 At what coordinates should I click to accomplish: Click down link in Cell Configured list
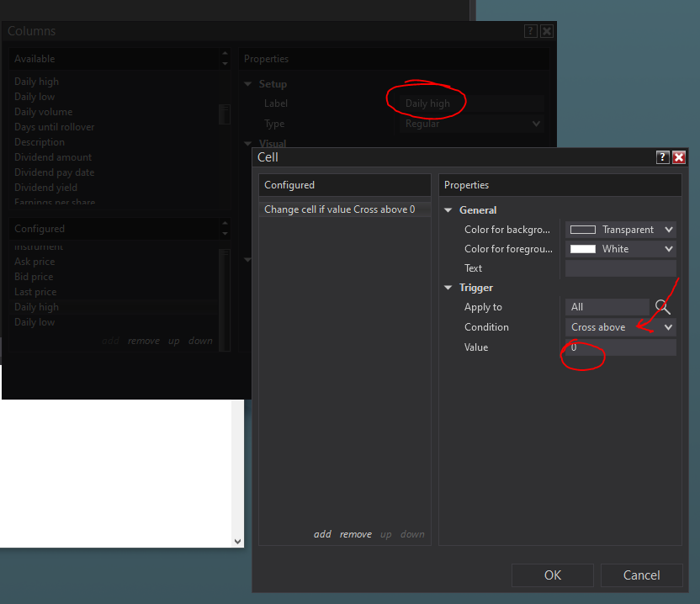point(412,534)
